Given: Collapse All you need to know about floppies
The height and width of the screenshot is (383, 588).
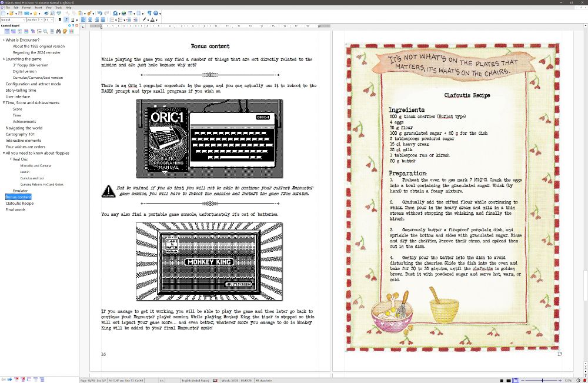Looking at the screenshot, I should coord(4,153).
